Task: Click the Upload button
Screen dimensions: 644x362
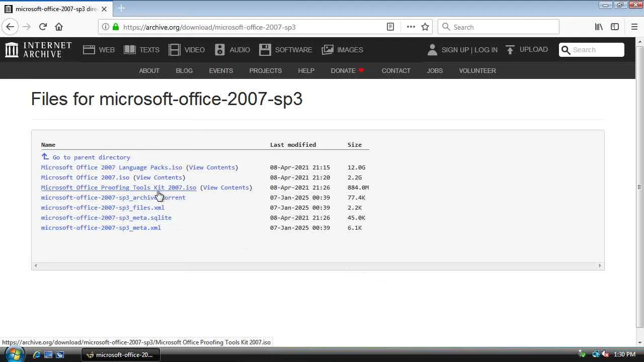Action: click(x=526, y=50)
